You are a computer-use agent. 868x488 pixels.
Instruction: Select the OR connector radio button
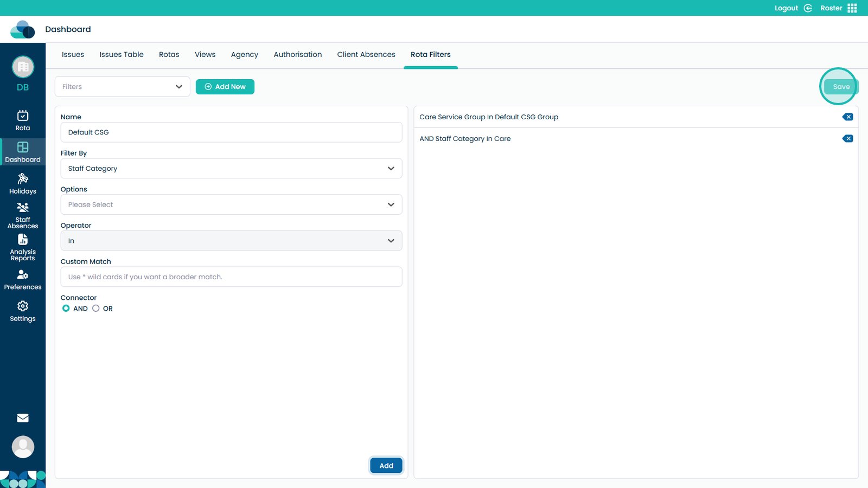(96, 309)
